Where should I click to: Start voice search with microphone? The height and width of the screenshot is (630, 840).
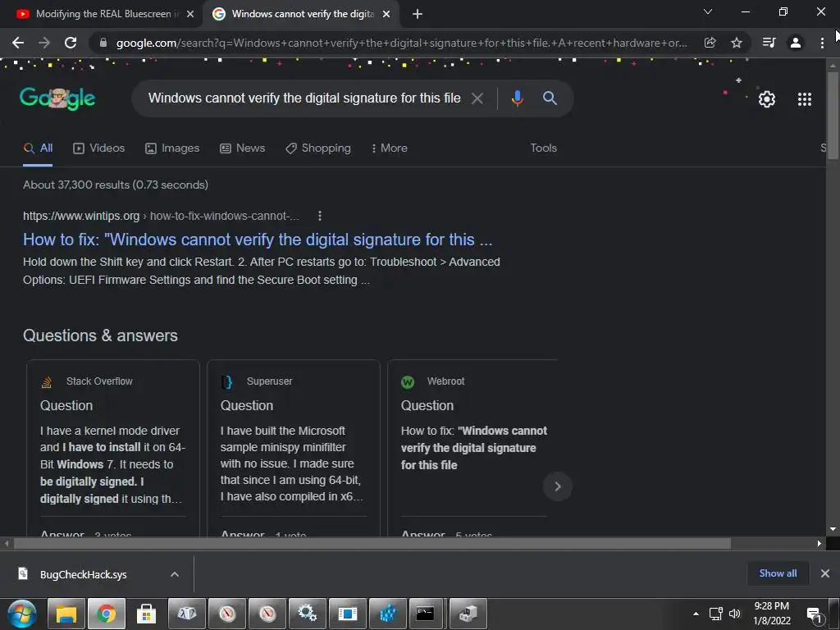click(x=517, y=98)
